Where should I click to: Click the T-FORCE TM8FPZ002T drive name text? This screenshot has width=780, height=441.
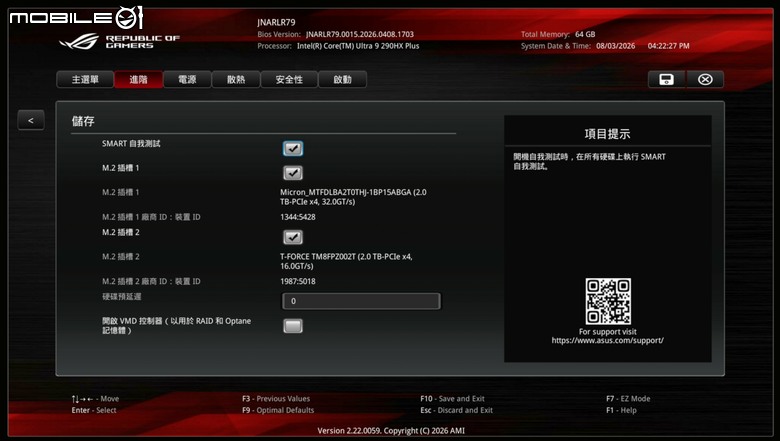click(x=346, y=262)
